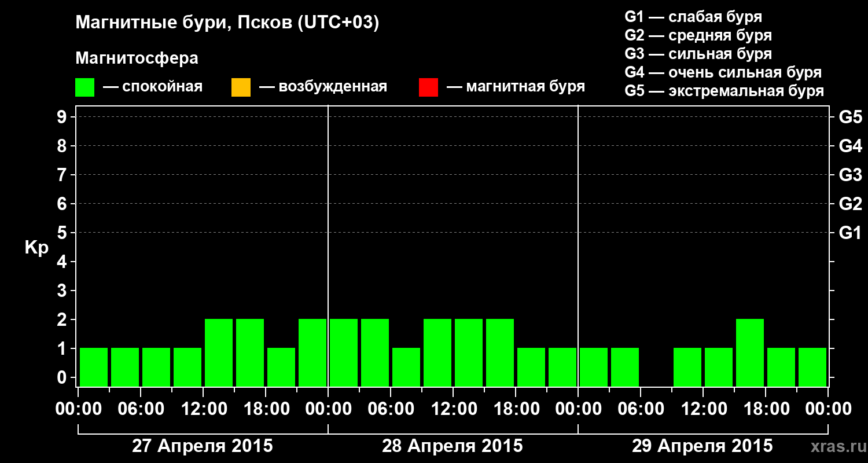Click the green 'спокойная' legend swatch
868x463 pixels.
(x=85, y=87)
